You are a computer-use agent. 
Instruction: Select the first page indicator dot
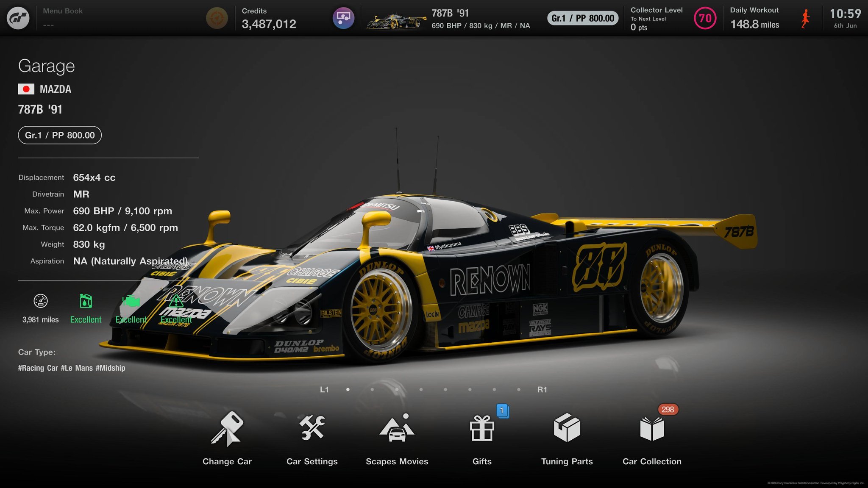[348, 390]
